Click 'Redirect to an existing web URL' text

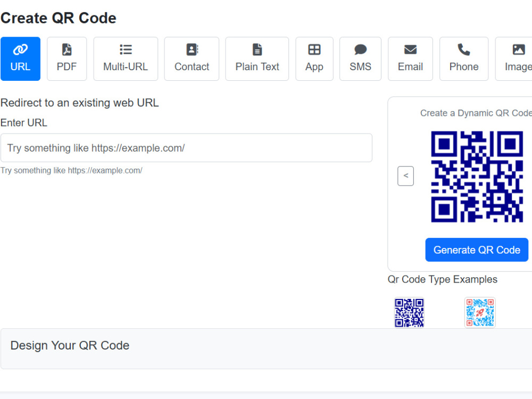click(x=80, y=103)
